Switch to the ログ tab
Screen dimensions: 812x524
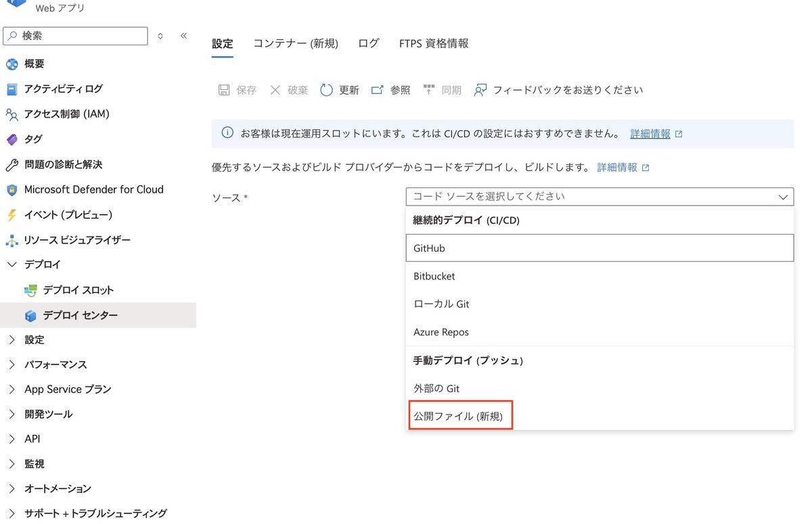[x=369, y=44]
